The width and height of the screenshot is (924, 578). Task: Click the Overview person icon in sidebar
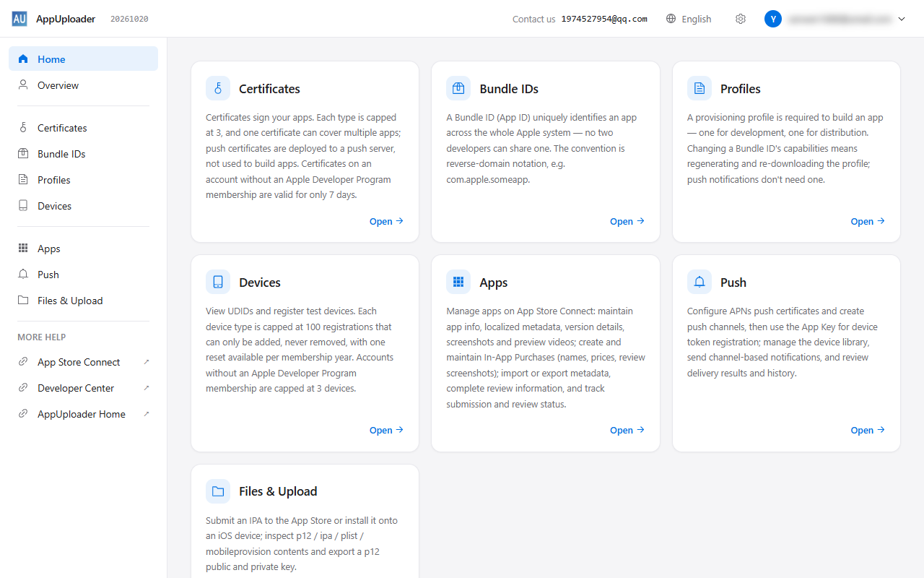23,85
